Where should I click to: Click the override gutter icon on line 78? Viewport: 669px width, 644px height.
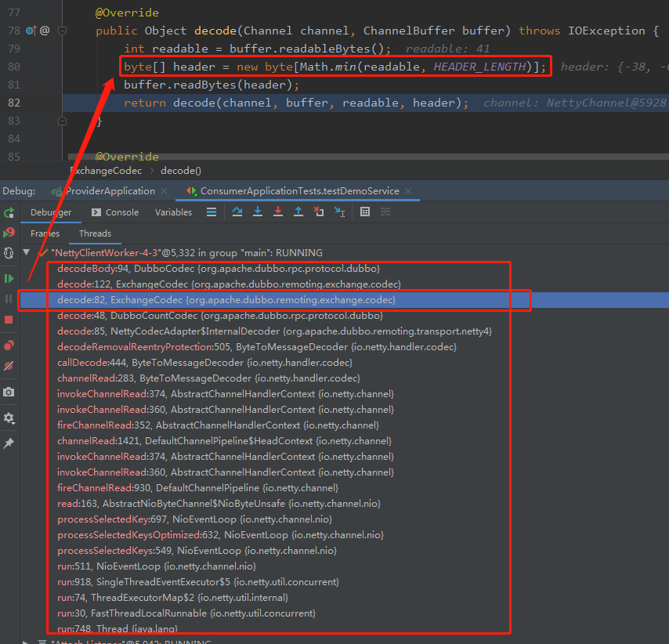[x=31, y=31]
